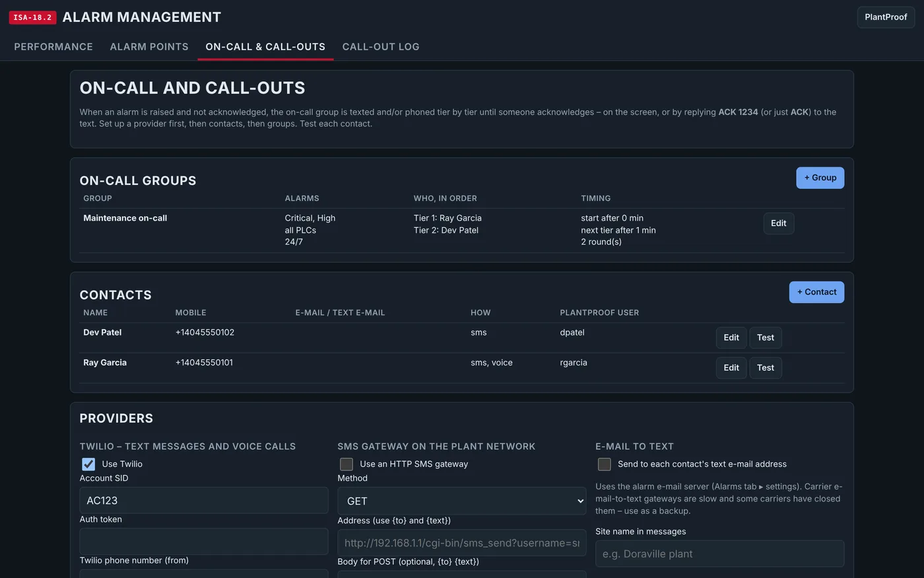Screen dimensions: 924x578
Task: Open the Alarm Points tab
Action: [x=149, y=47]
